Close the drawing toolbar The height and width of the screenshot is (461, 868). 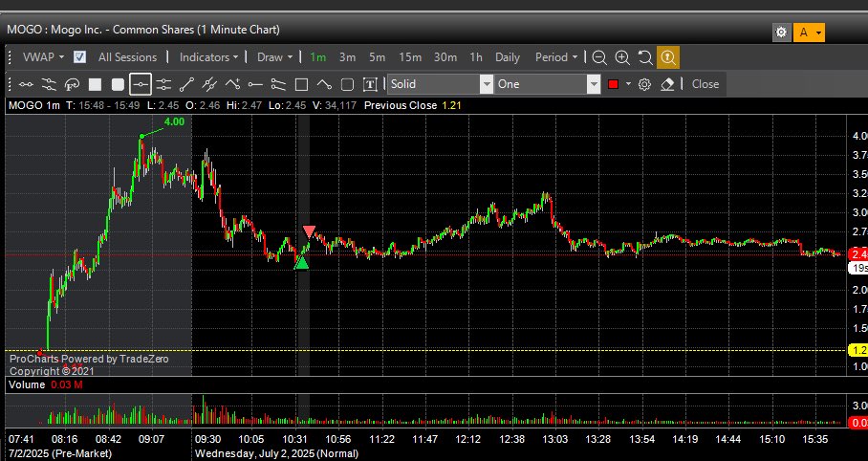coord(705,84)
